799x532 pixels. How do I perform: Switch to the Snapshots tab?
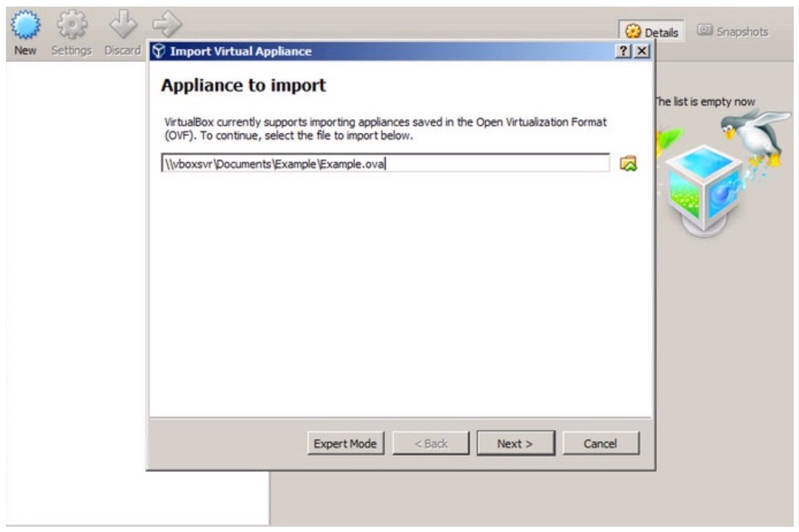(x=732, y=31)
